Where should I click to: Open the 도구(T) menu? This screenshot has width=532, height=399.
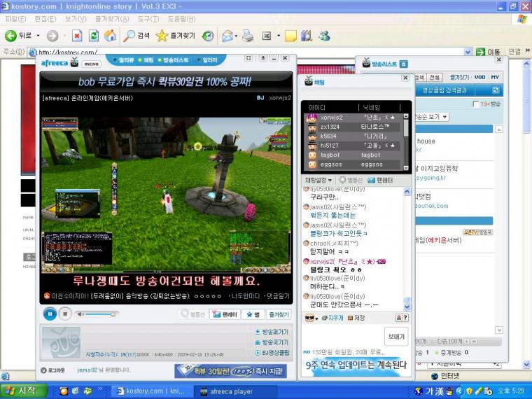pos(148,19)
